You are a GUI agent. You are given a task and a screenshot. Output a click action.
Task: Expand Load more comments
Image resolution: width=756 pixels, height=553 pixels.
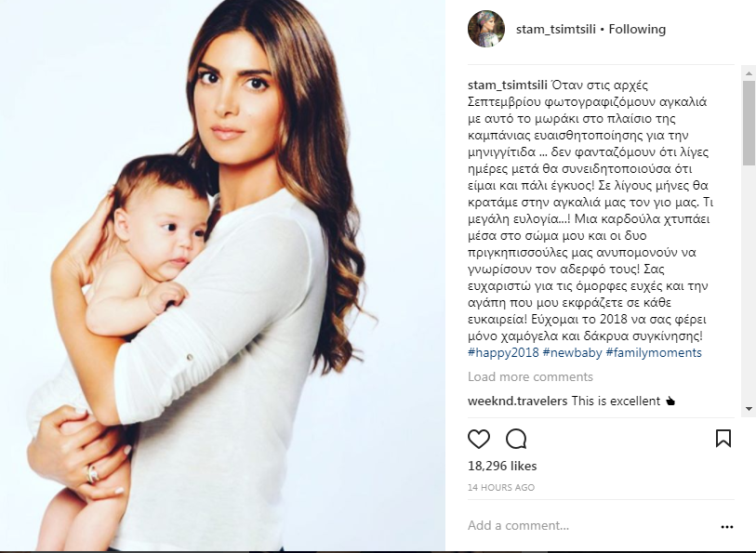pyautogui.click(x=530, y=376)
